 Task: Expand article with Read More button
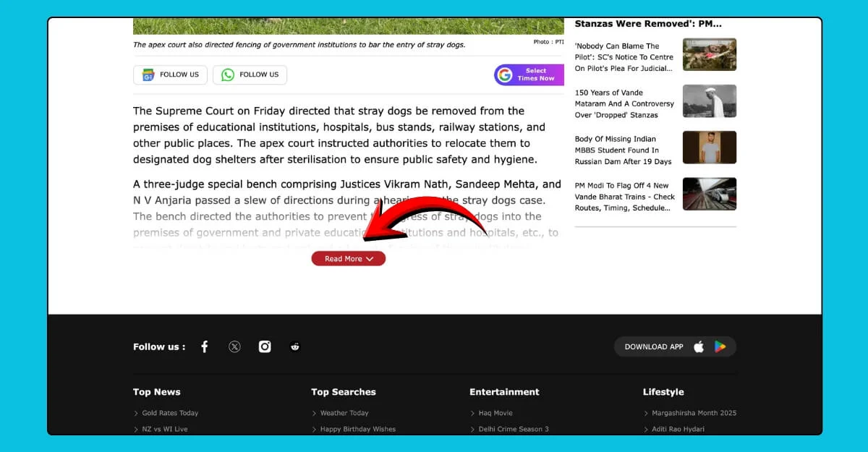coord(348,259)
